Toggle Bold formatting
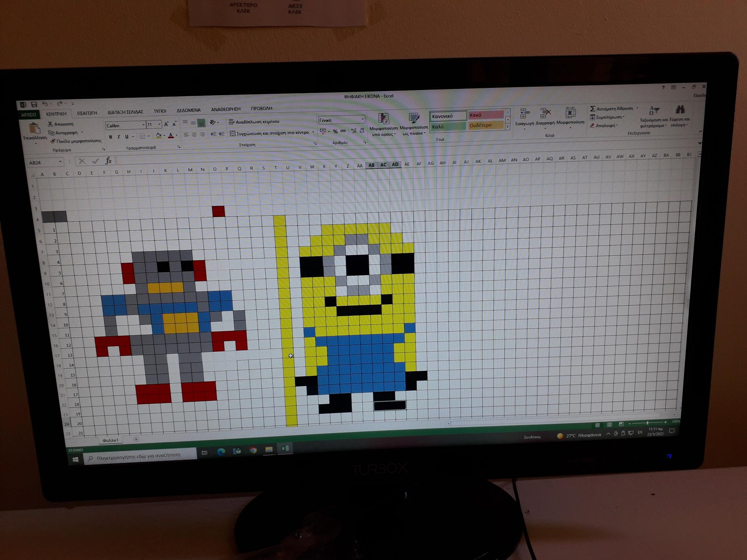The width and height of the screenshot is (747, 560). [110, 137]
